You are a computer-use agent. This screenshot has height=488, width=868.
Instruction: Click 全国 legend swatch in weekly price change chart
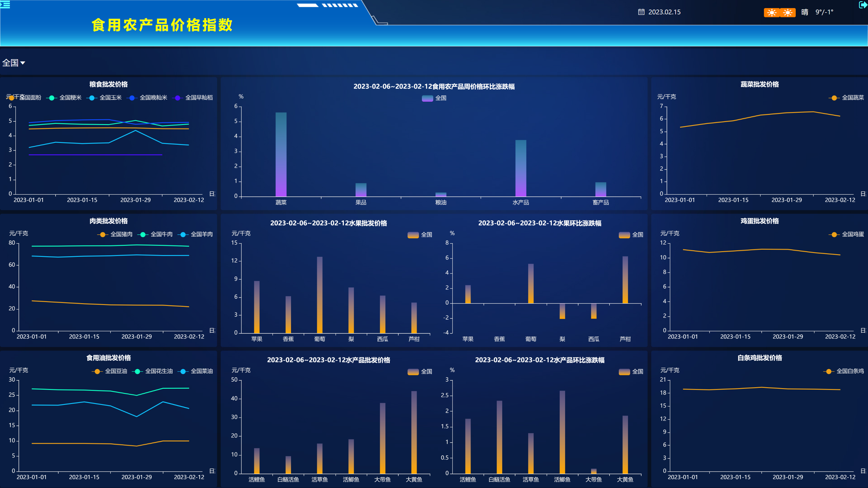coord(427,98)
